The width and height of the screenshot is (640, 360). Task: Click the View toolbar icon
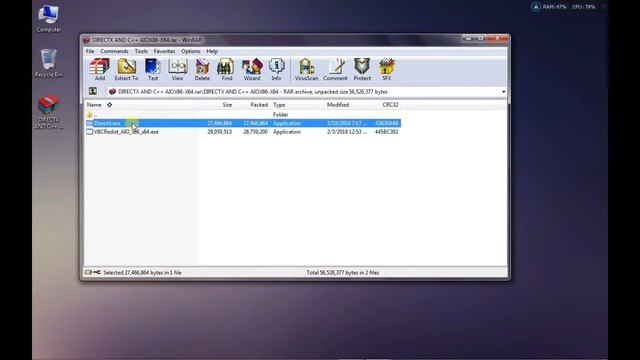coord(177,69)
